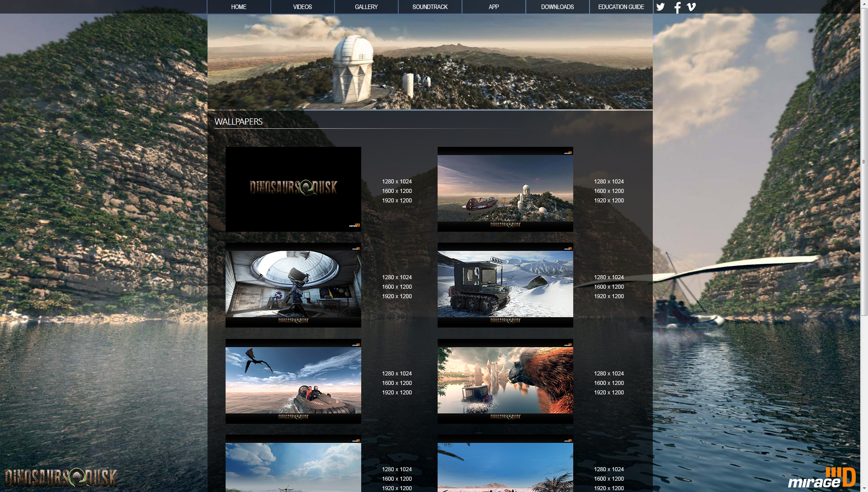The image size is (868, 492).
Task: Open the red airplane and observatory wallpaper thumbnail
Action: coord(505,189)
